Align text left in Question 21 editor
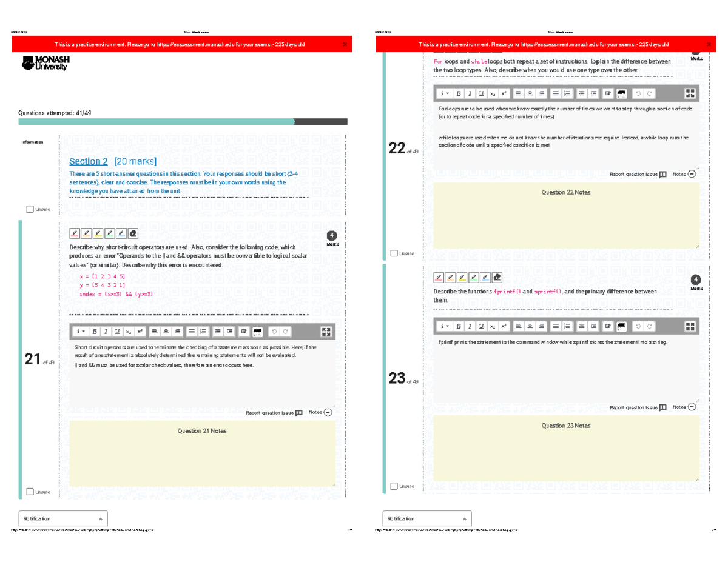This screenshot has height=562, width=728. [155, 332]
